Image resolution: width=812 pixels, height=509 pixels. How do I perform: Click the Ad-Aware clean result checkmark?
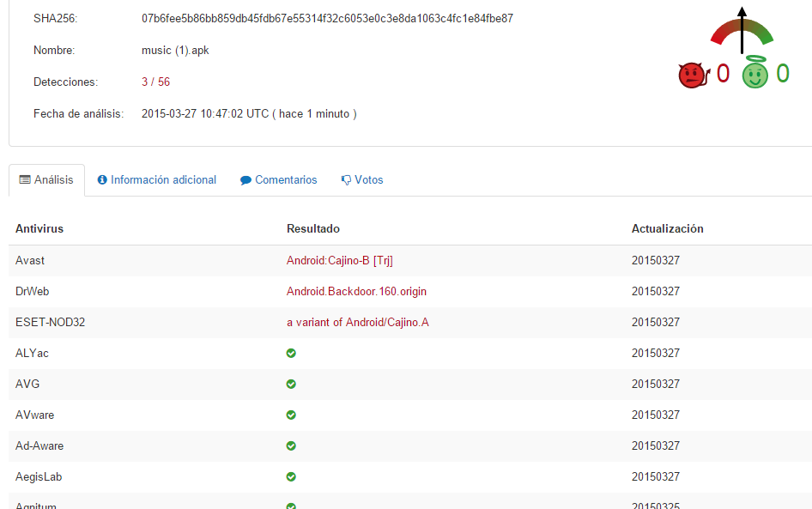pos(291,445)
